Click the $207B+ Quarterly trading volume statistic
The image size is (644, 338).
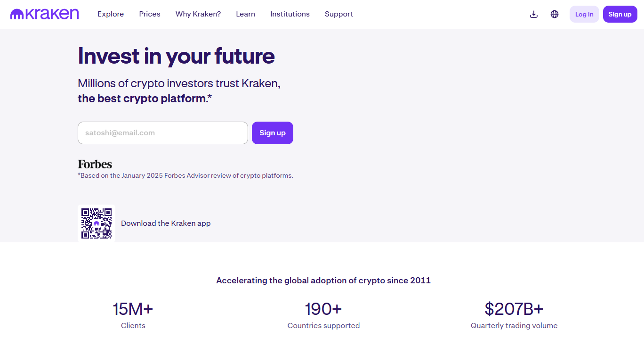pos(514,315)
